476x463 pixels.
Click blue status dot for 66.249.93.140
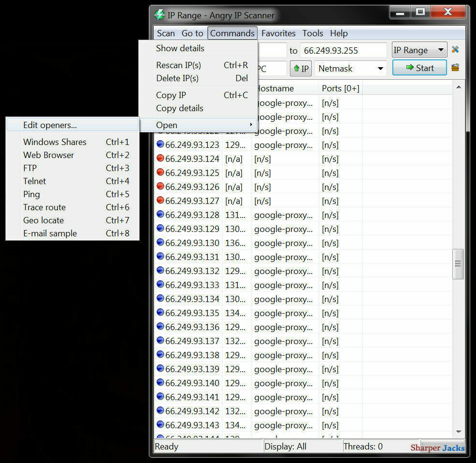160,383
